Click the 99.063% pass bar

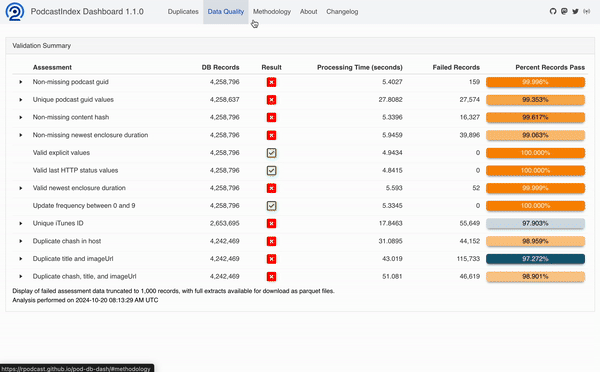pyautogui.click(x=535, y=135)
